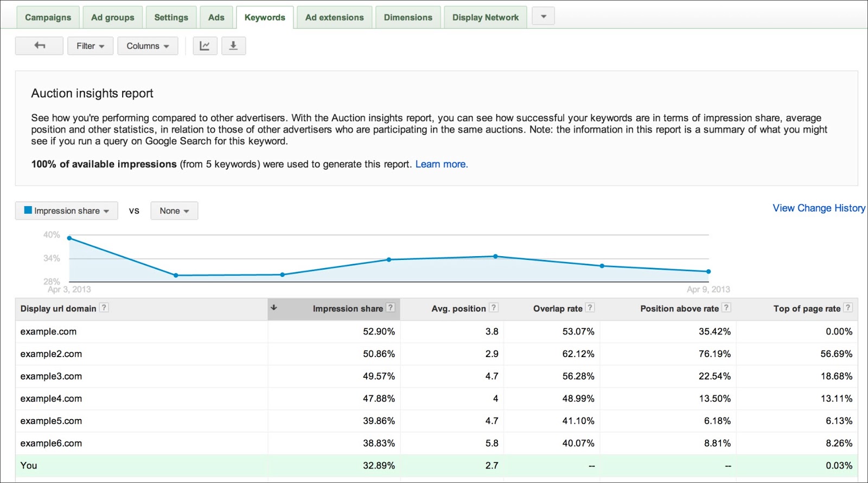The image size is (868, 483).
Task: Expand the more tabs dropdown arrow
Action: [x=543, y=16]
